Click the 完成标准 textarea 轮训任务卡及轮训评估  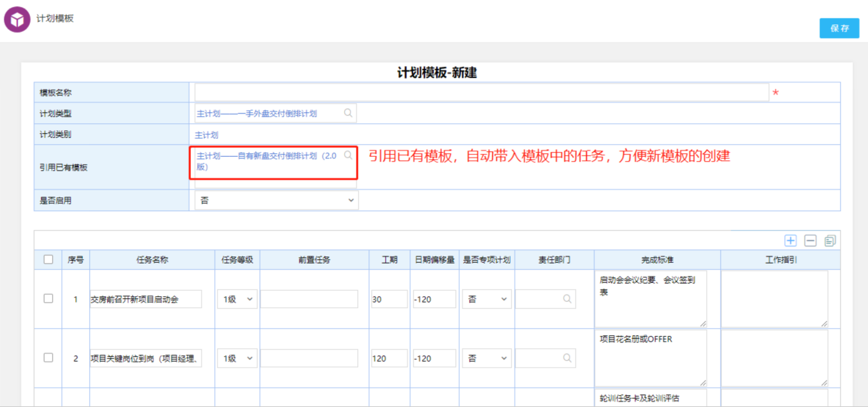coord(651,398)
